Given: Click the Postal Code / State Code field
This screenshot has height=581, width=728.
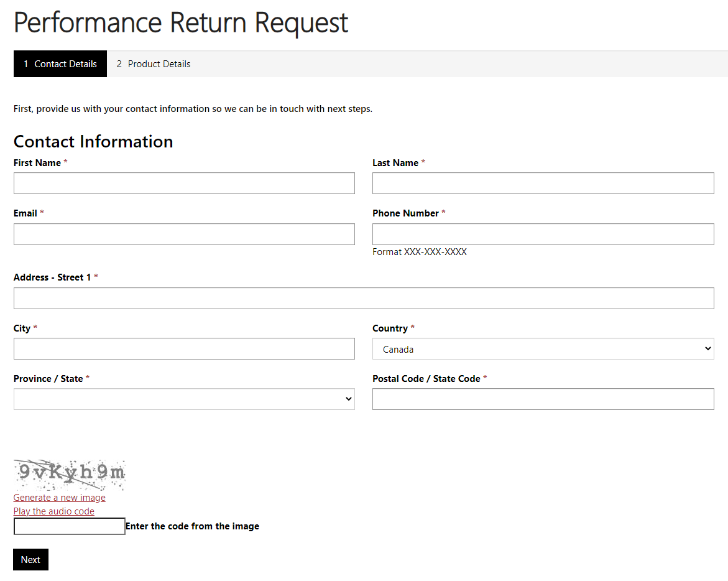Looking at the screenshot, I should tap(543, 399).
